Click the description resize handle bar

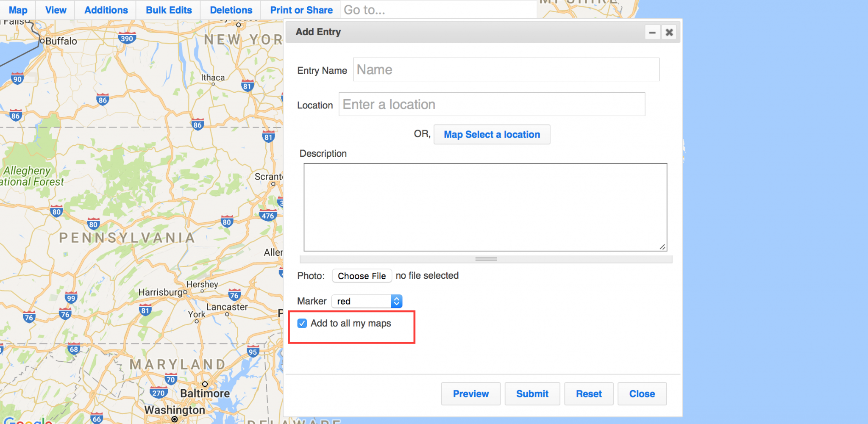(x=486, y=259)
